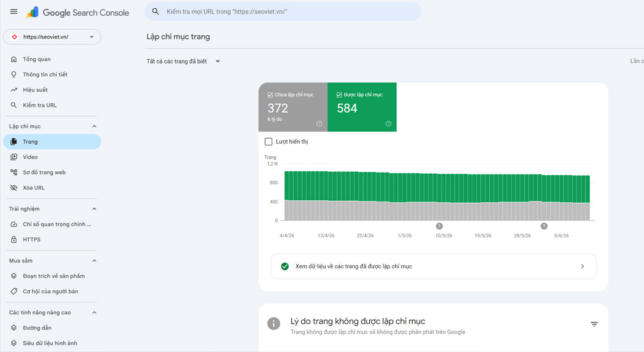This screenshot has width=644, height=352.
Task: Click the Google Search Console logo
Action: [77, 13]
